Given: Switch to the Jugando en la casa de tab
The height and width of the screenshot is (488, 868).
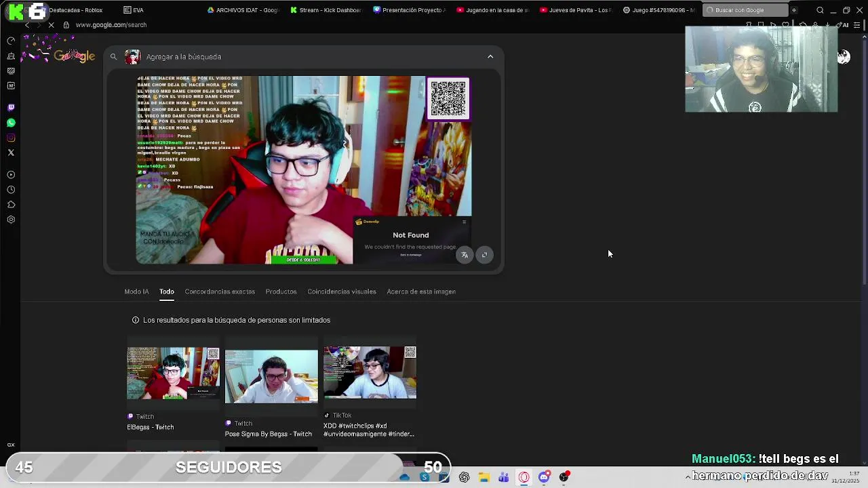Looking at the screenshot, I should click(493, 10).
